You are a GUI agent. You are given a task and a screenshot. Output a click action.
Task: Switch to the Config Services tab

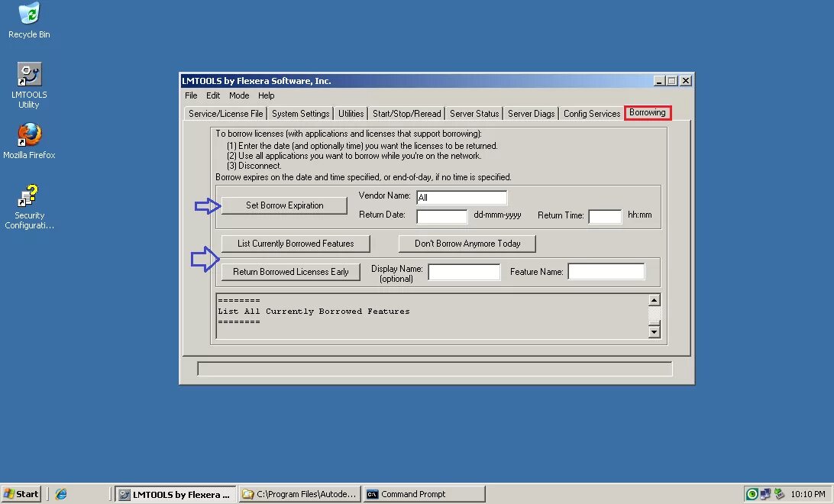[592, 114]
